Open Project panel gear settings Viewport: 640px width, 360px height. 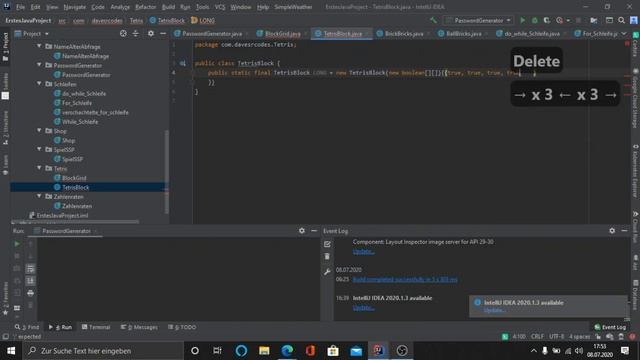click(151, 33)
